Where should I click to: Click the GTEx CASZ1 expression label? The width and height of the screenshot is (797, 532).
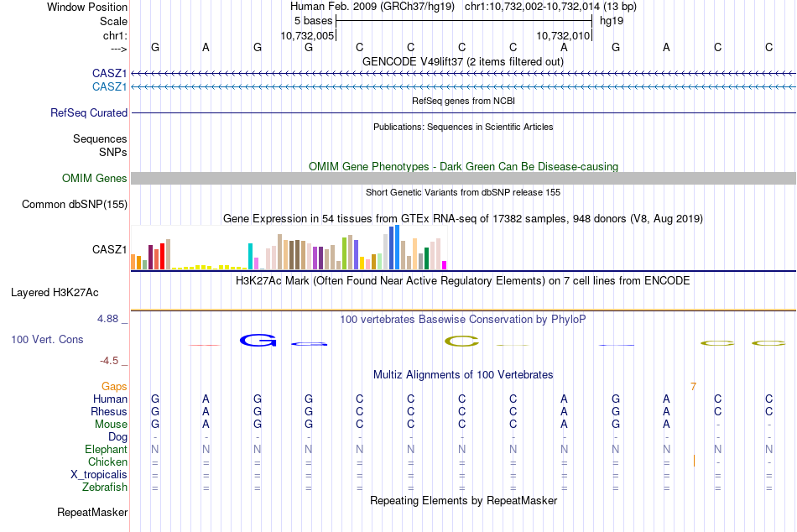coord(109,250)
